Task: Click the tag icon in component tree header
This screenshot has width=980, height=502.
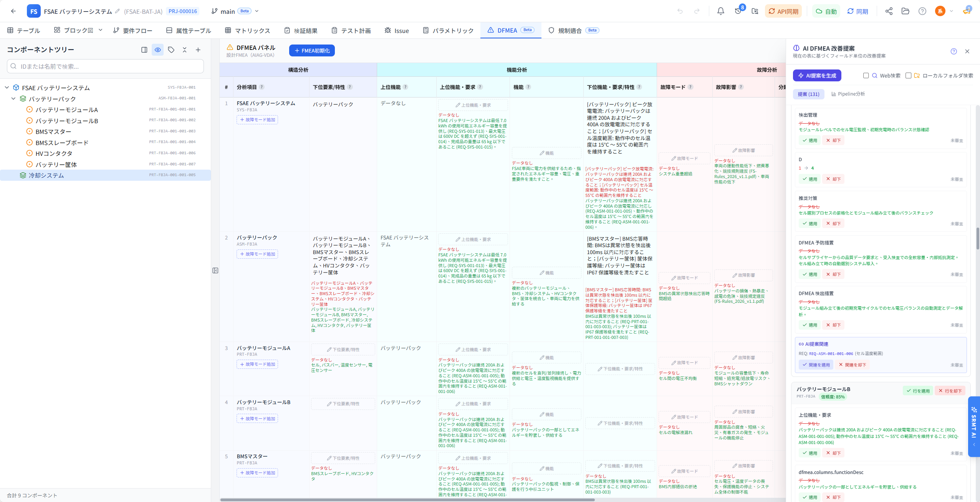Action: (171, 50)
